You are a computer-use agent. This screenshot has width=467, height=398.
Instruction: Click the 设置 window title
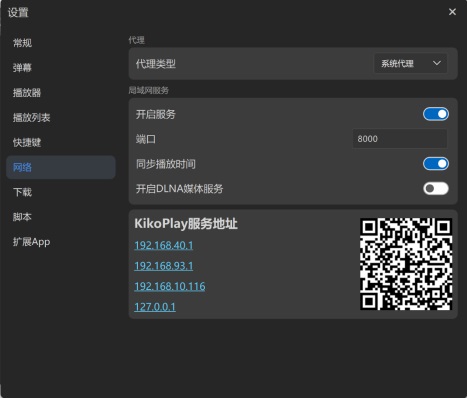point(18,13)
